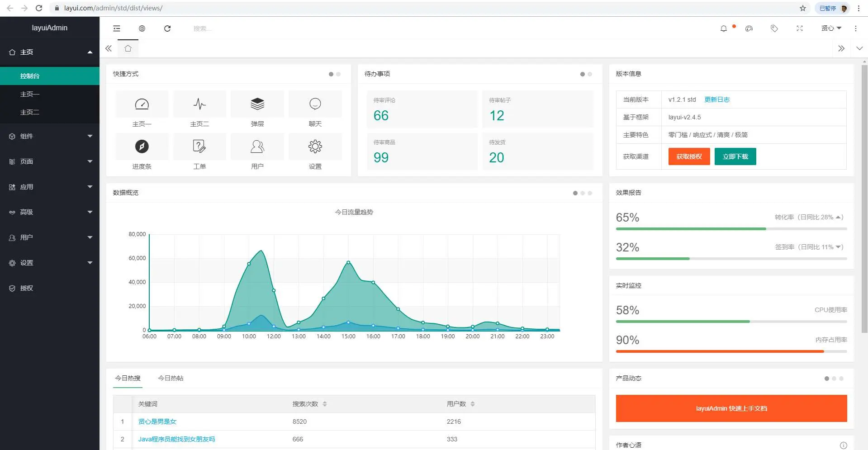868x450 pixels.
Task: Select 主页一 in the sidebar
Action: click(50, 94)
